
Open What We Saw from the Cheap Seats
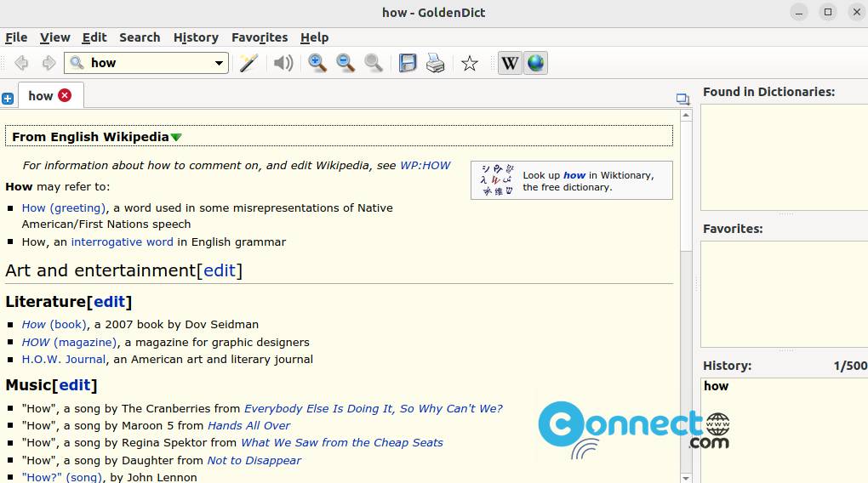point(341,443)
